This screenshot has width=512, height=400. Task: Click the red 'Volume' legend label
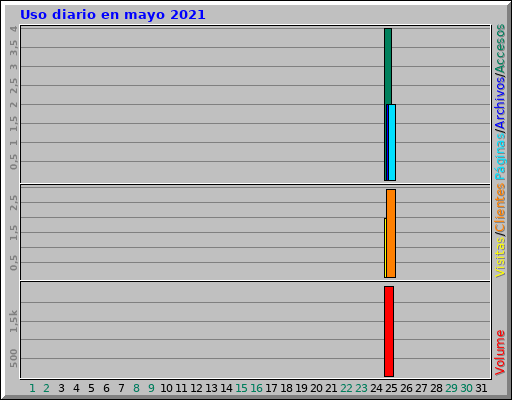500,353
